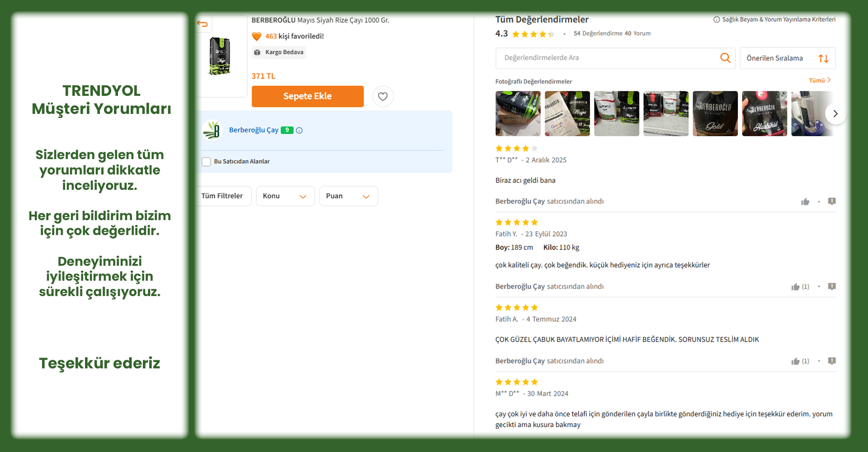Add product to favorites with heart icon
The width and height of the screenshot is (868, 452).
[383, 96]
